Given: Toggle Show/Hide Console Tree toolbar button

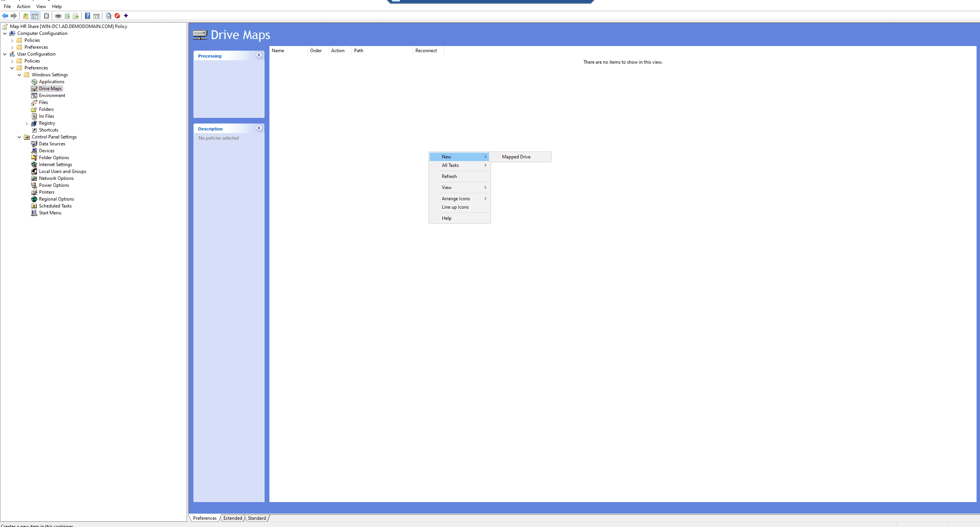Looking at the screenshot, I should click(35, 16).
